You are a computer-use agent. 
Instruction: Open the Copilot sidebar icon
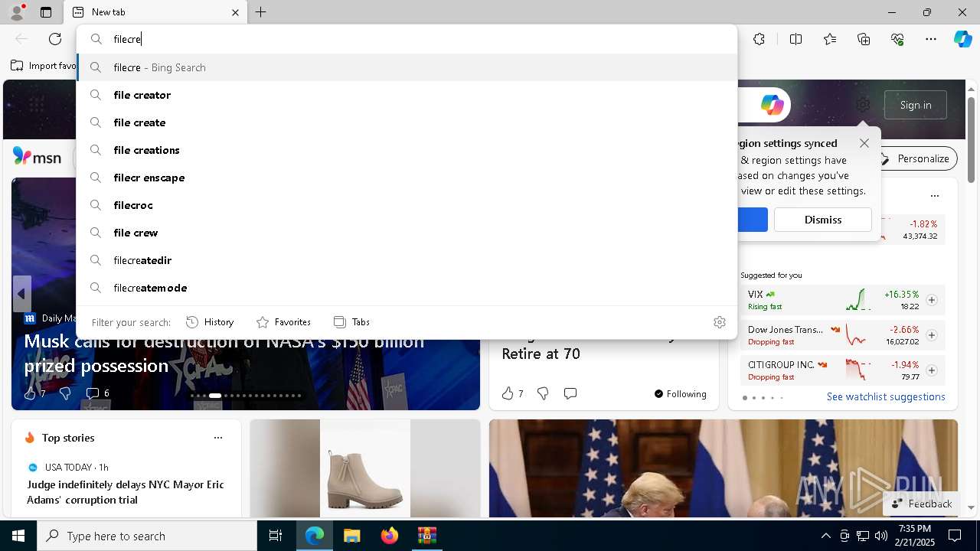[x=962, y=39]
